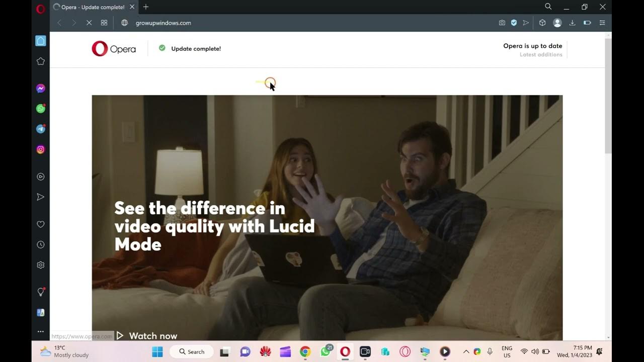The width and height of the screenshot is (644, 362).
Task: Click the snapshot camera icon in address bar
Action: click(x=502, y=23)
